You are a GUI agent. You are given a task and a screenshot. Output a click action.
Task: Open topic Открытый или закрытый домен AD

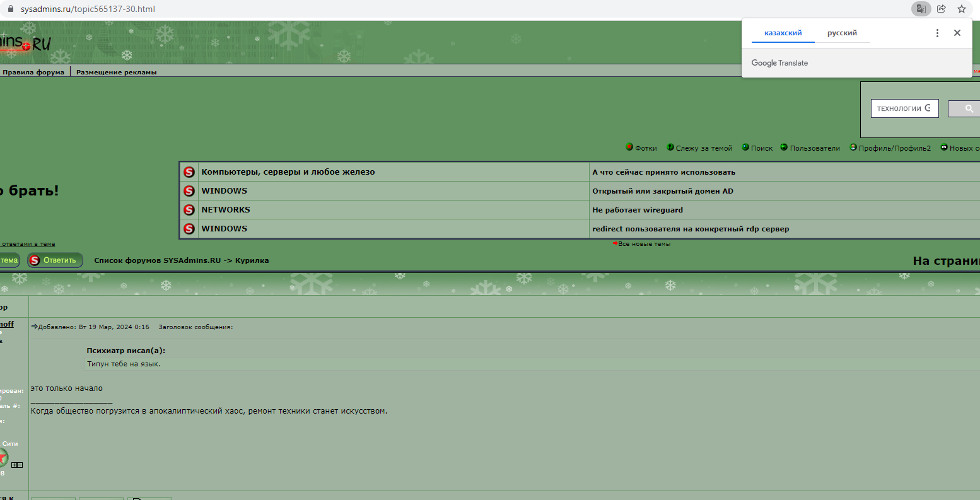663,191
